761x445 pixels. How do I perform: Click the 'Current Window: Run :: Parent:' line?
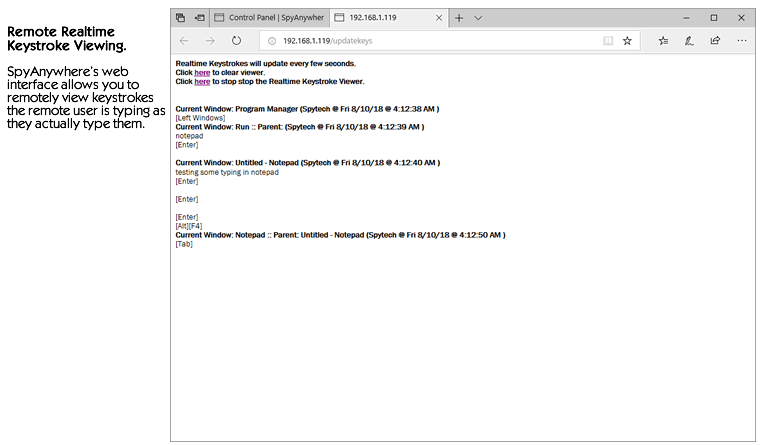coord(300,127)
